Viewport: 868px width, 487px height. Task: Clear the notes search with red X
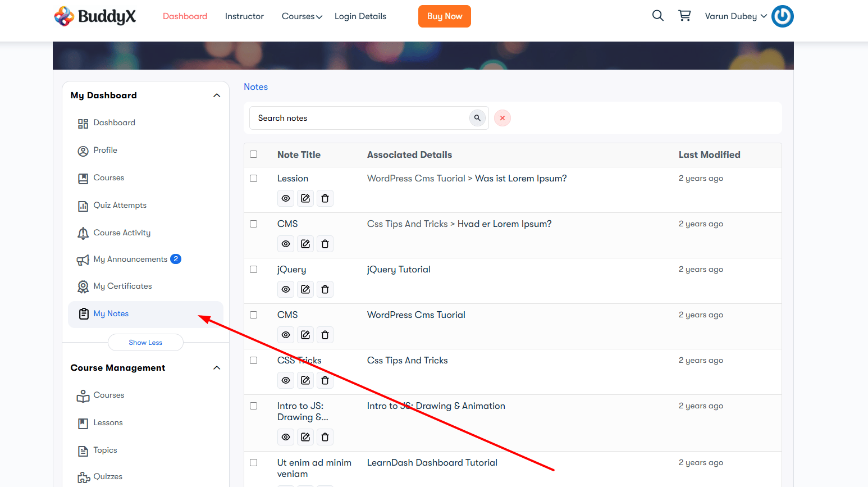(x=502, y=118)
